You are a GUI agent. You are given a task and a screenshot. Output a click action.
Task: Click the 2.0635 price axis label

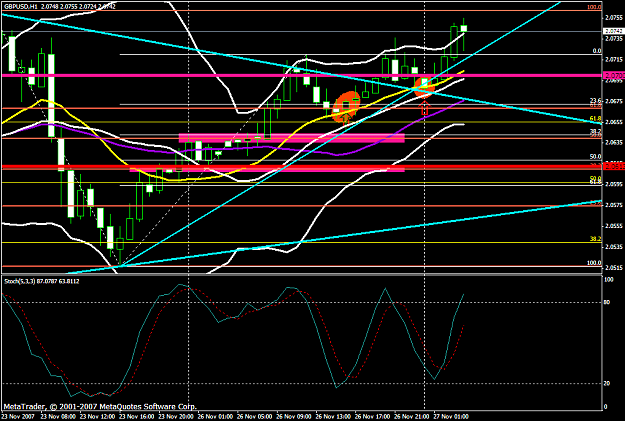614,142
